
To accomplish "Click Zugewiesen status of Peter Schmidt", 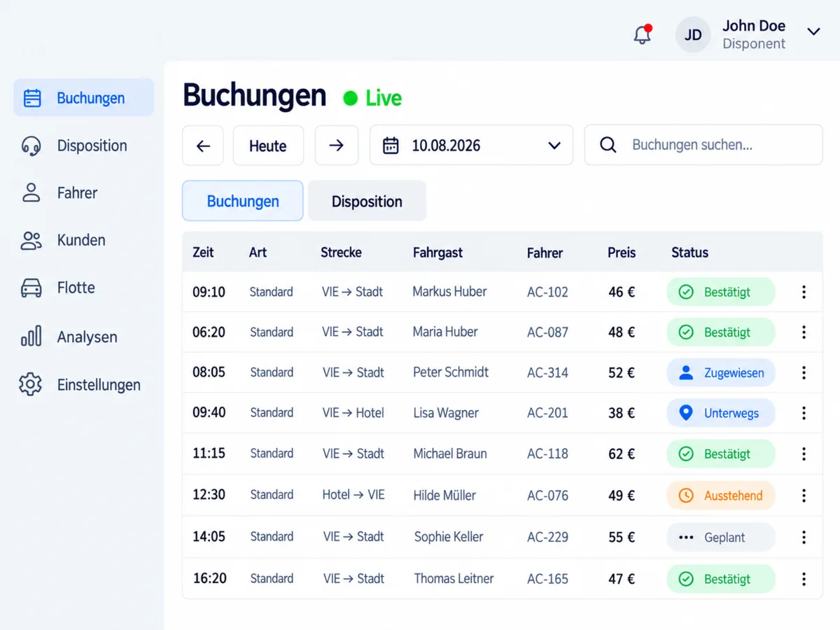I will coord(720,372).
